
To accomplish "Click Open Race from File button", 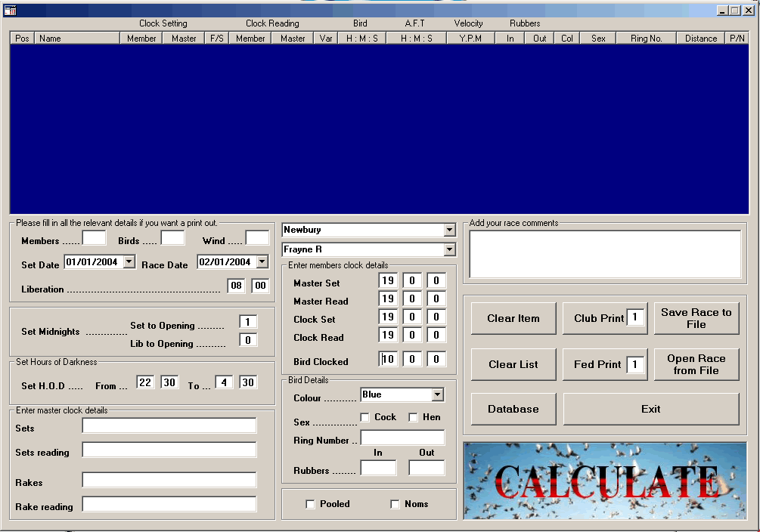I will pyautogui.click(x=696, y=364).
